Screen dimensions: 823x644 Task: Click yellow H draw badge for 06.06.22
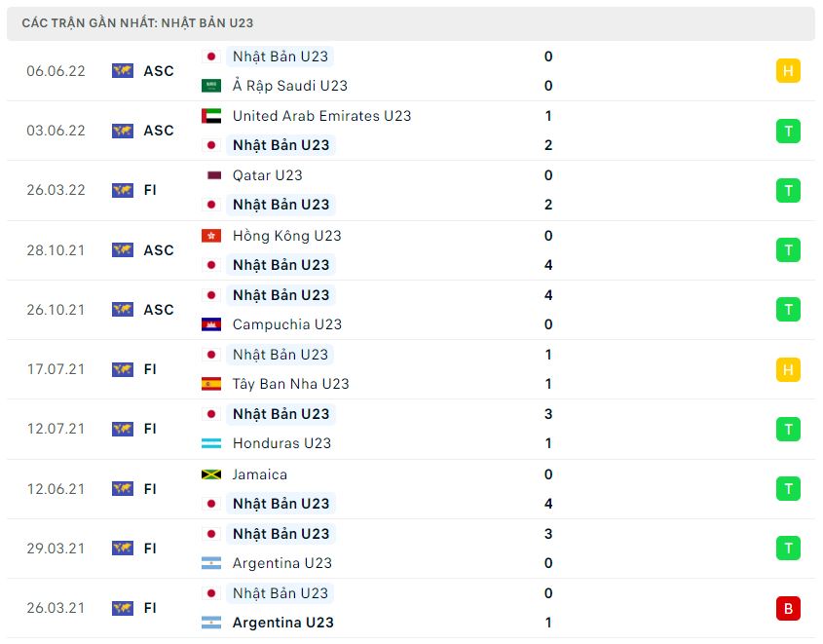788,71
